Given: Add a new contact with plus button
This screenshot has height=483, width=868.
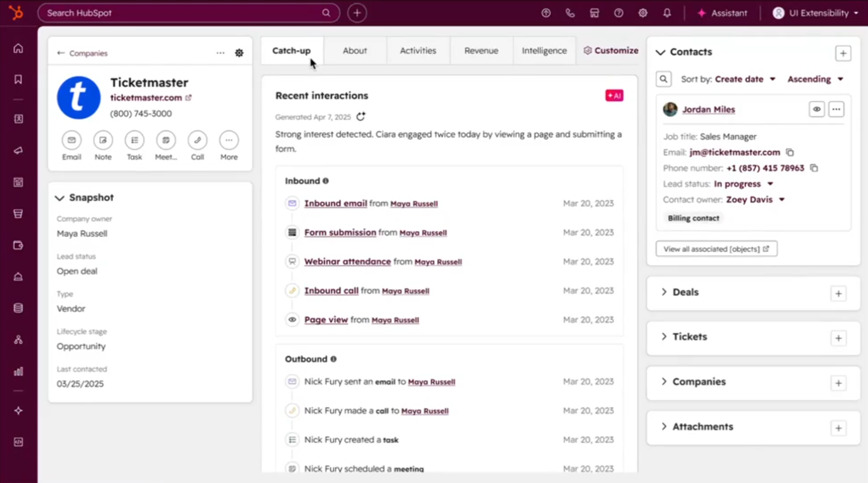Looking at the screenshot, I should tap(843, 53).
